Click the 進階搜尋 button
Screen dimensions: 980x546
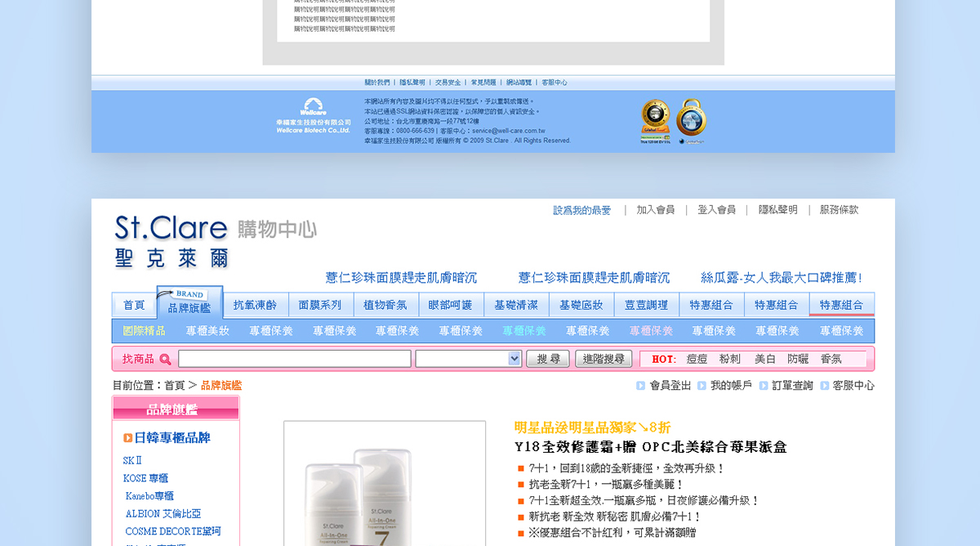(604, 358)
